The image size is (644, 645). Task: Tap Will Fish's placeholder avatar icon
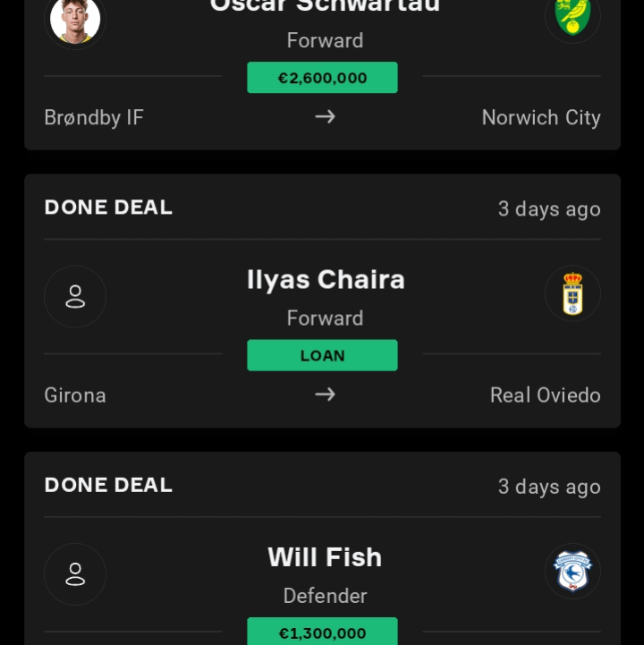coord(75,573)
